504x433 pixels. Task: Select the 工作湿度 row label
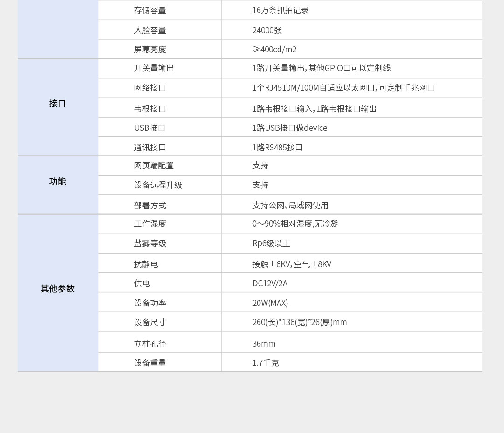(x=150, y=224)
